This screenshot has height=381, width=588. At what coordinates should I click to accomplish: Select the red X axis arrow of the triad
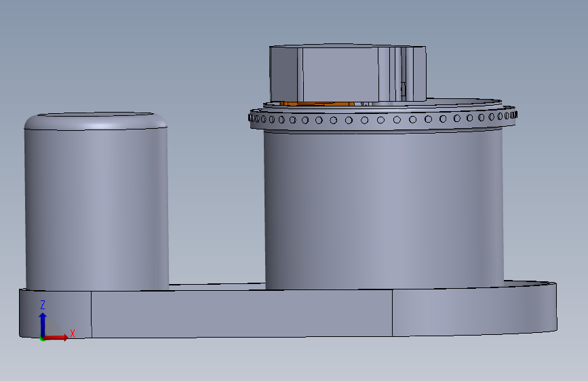pyautogui.click(x=56, y=338)
